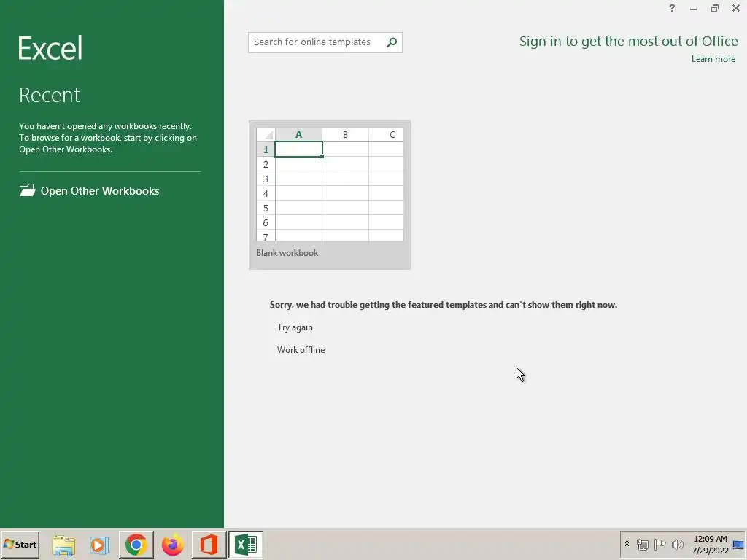Click the volume speaker tray icon
Screen dimensions: 747x560
coord(677,544)
